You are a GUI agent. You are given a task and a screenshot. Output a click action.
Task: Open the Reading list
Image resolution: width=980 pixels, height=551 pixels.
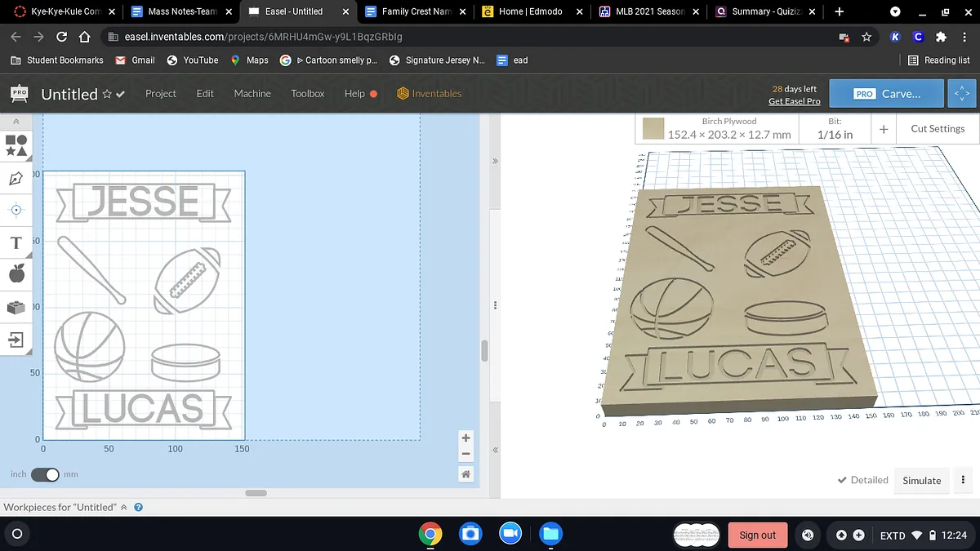(939, 60)
